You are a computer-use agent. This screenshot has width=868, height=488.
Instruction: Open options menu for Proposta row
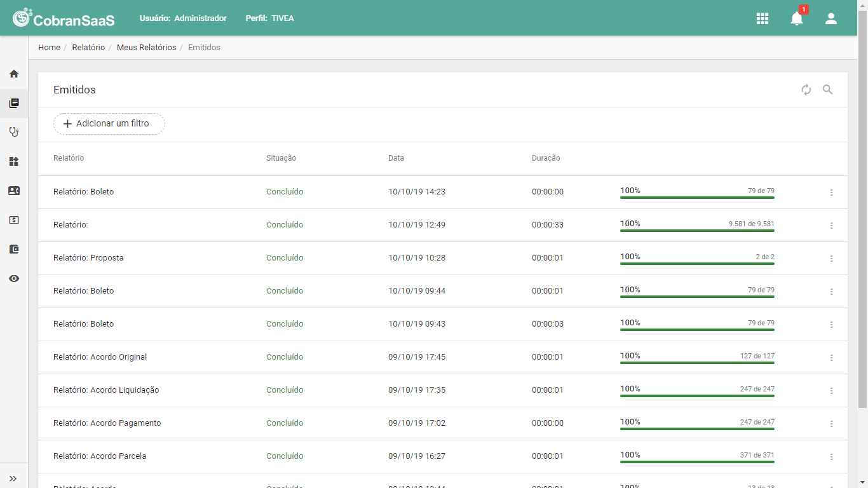[831, 259]
